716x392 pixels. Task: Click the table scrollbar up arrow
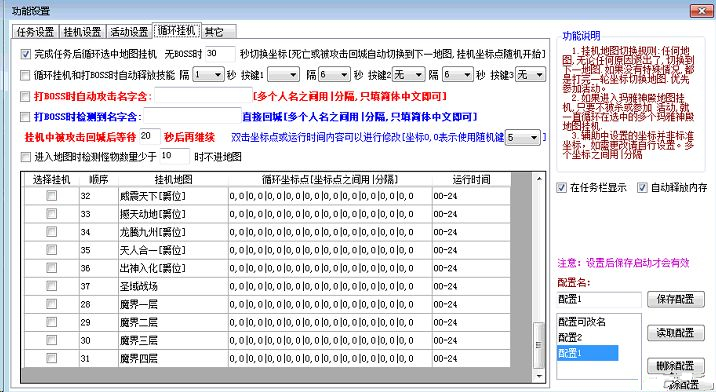(x=539, y=179)
